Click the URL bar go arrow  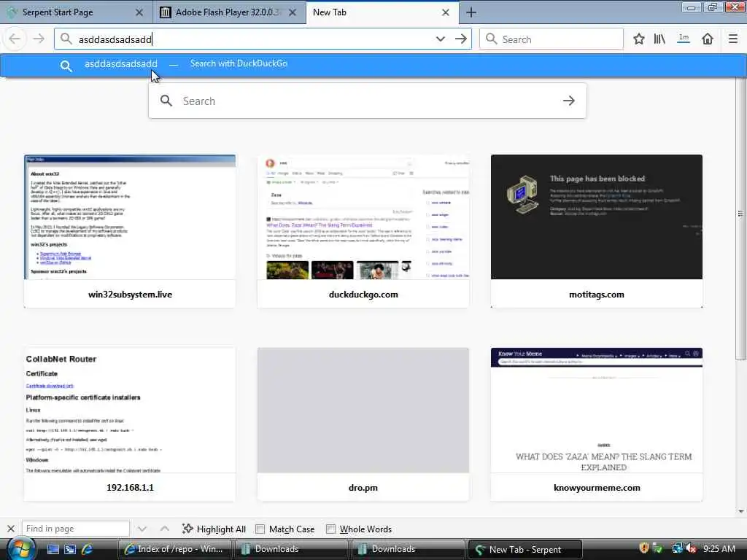click(461, 39)
